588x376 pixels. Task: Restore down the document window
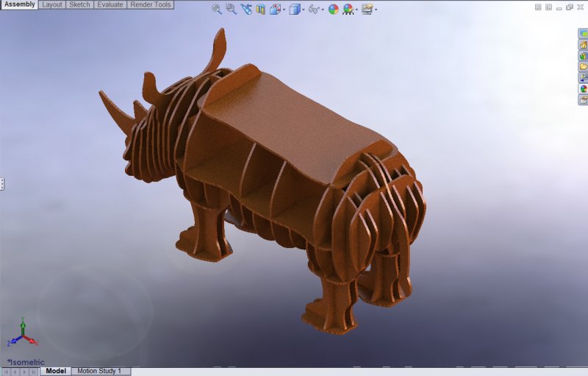(570, 7)
